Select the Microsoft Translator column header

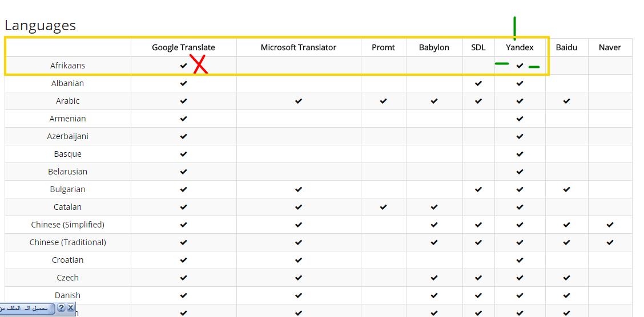(x=299, y=47)
